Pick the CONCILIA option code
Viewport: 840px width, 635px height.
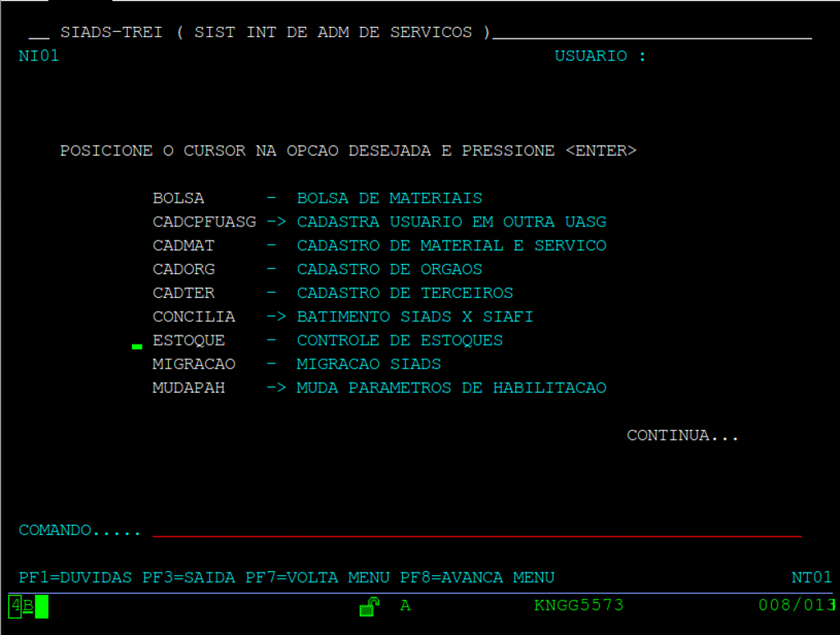pyautogui.click(x=194, y=317)
